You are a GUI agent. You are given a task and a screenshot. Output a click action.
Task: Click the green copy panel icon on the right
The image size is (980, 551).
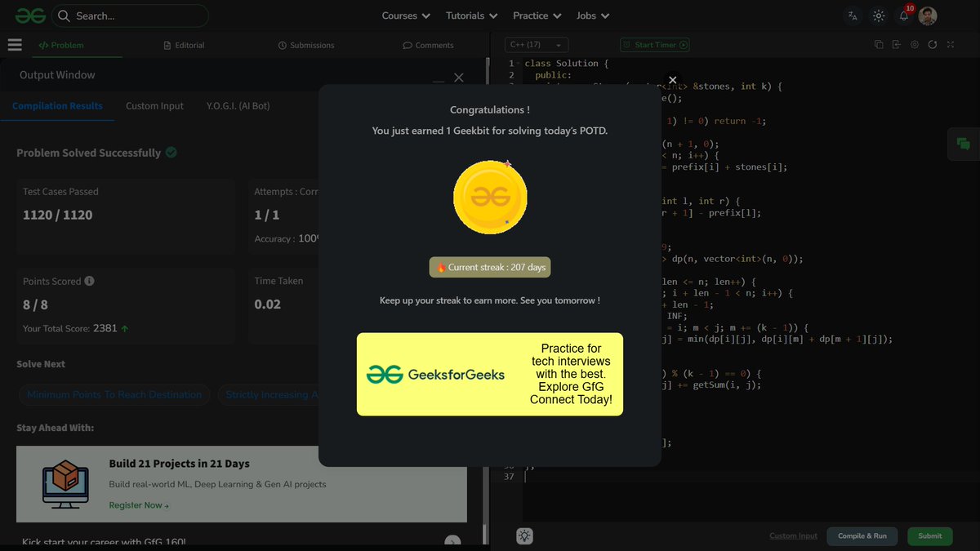pos(963,144)
